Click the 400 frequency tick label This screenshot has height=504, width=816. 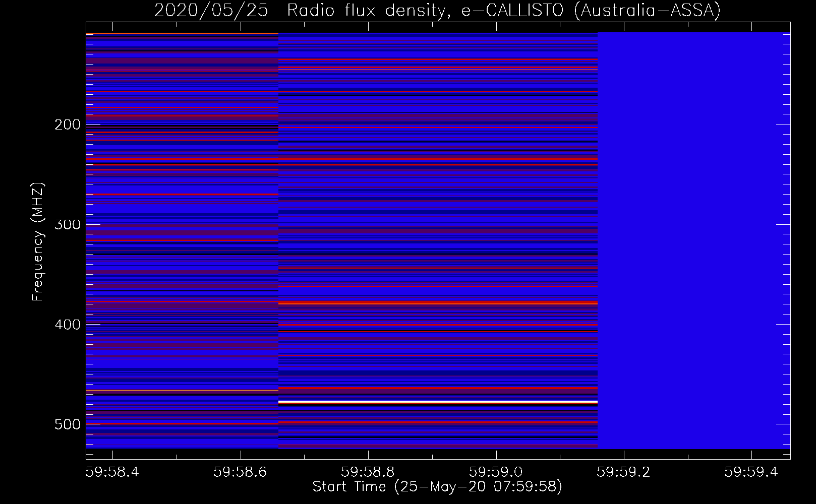click(x=68, y=325)
